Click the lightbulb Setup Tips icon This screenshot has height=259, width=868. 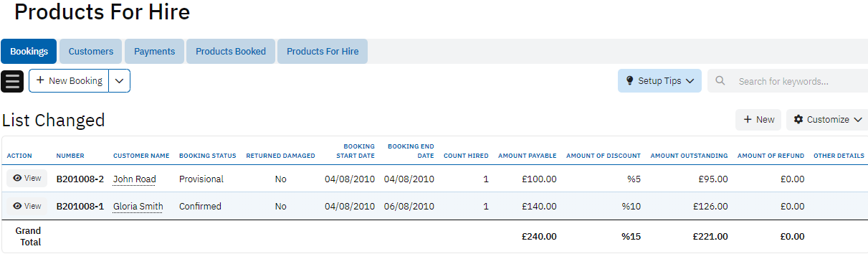pos(630,81)
